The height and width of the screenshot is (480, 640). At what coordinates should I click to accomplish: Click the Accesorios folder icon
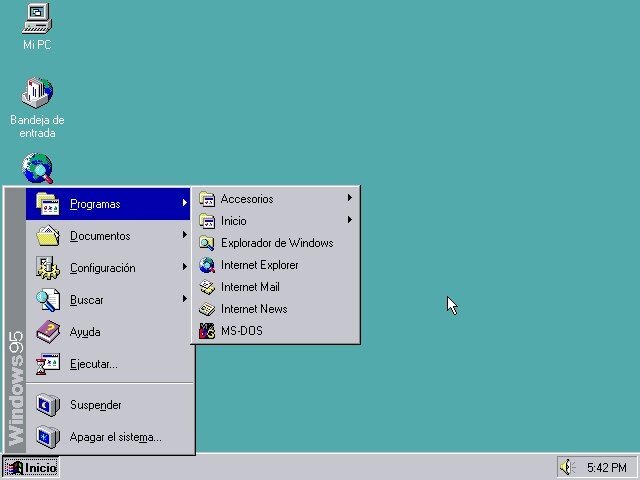207,199
